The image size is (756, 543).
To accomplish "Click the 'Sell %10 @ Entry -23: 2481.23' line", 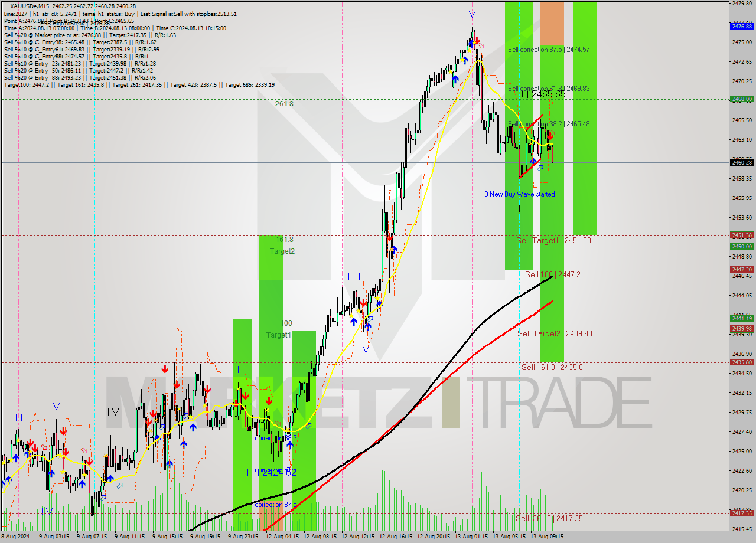I will click(x=80, y=63).
